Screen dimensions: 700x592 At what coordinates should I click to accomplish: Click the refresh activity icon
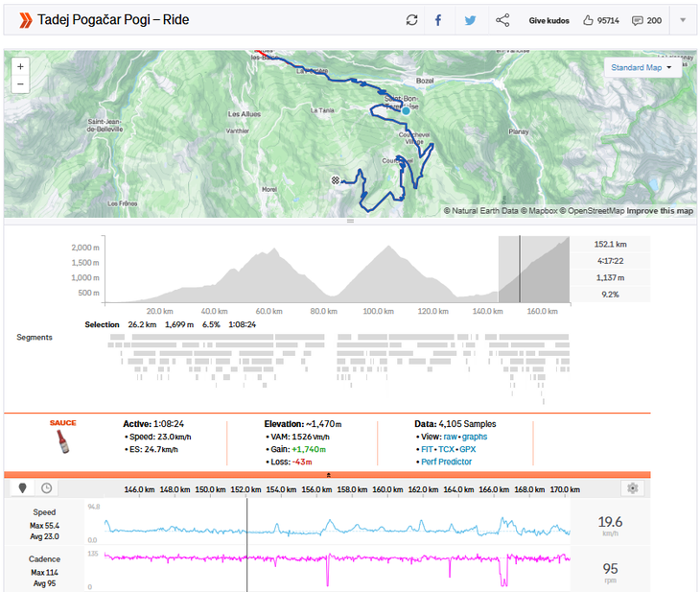pyautogui.click(x=412, y=20)
